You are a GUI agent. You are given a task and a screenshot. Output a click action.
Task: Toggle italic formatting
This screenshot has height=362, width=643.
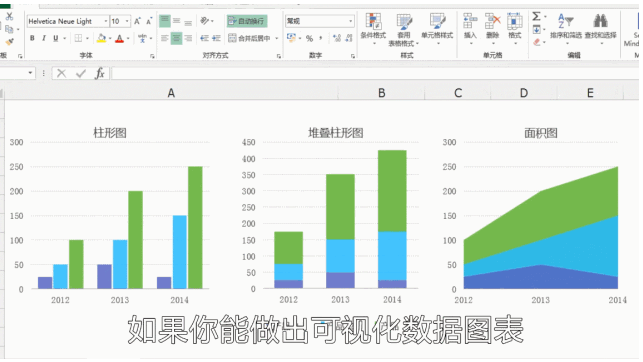click(43, 38)
